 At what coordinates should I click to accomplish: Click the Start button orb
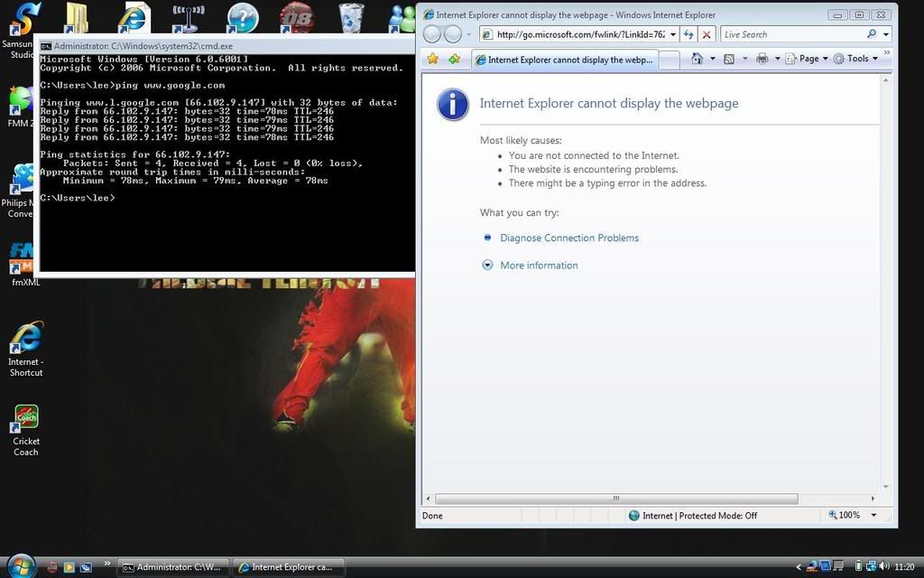click(22, 566)
